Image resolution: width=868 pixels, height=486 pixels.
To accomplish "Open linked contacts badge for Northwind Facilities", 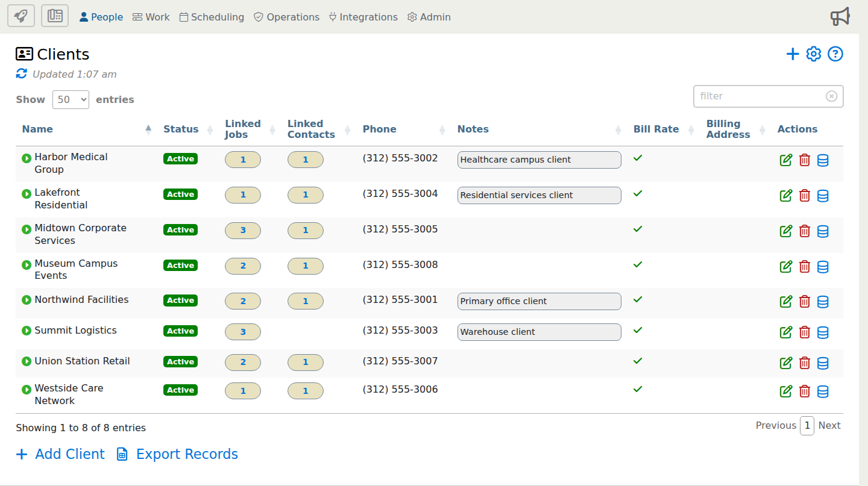I will point(306,301).
